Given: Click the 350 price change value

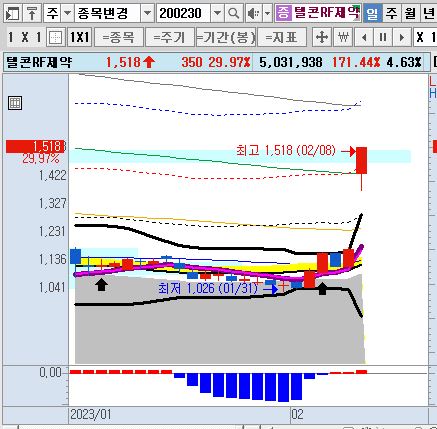Looking at the screenshot, I should (192, 62).
